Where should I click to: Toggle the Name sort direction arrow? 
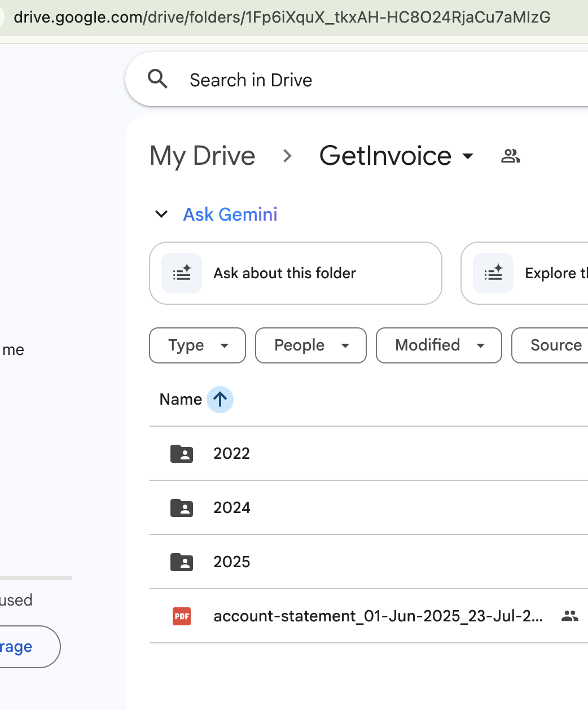[x=220, y=400]
